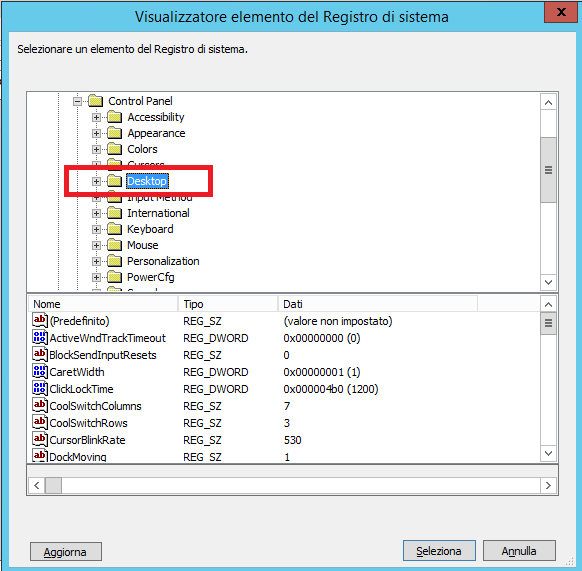Sort values by the Nome column header
Image resolution: width=582 pixels, height=571 pixels.
coord(103,304)
